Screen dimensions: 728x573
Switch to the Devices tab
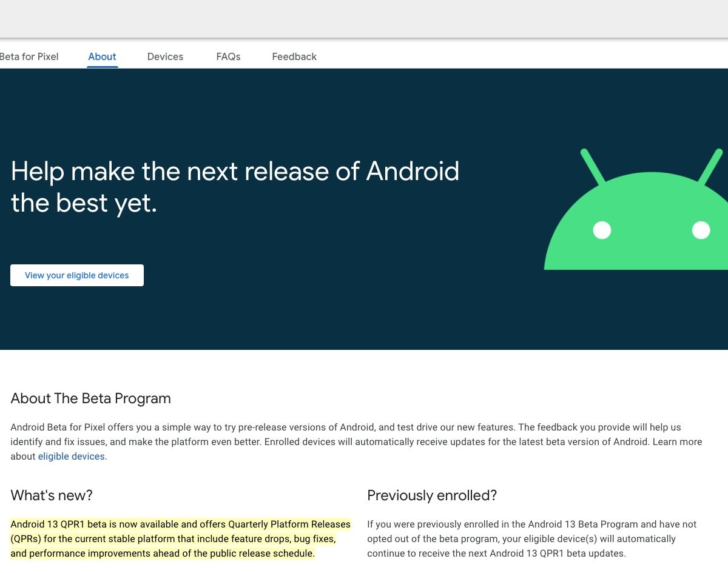pos(165,56)
